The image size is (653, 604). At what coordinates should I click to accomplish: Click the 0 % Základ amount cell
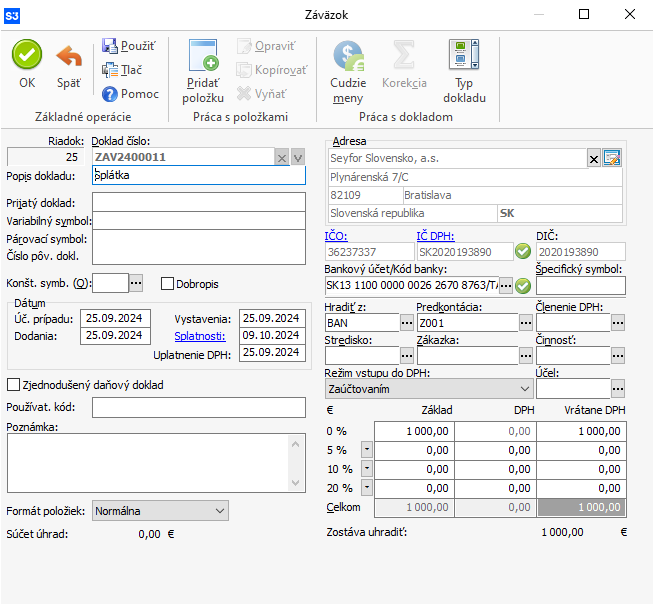(414, 431)
